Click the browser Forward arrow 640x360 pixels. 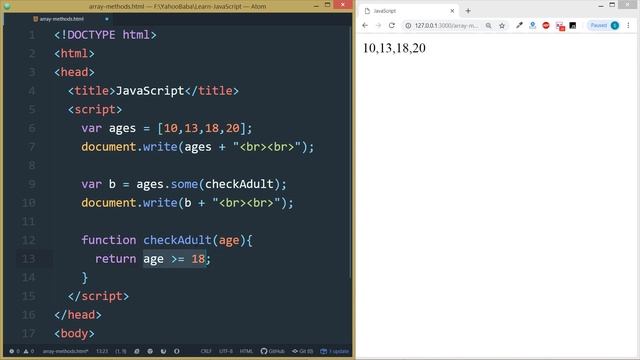click(378, 25)
